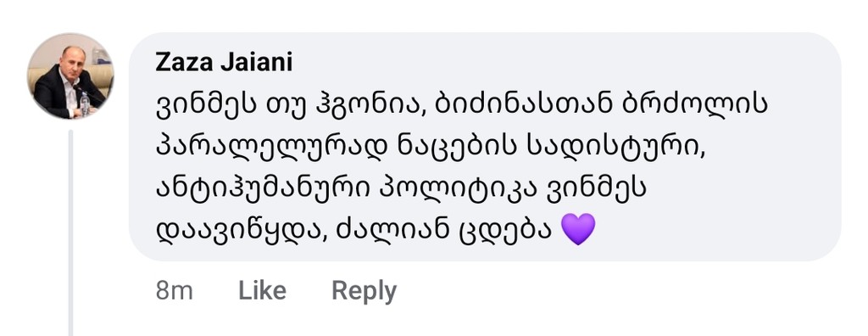868x336 pixels.
Task: Like Zaza Jaiani's comment
Action: click(263, 290)
